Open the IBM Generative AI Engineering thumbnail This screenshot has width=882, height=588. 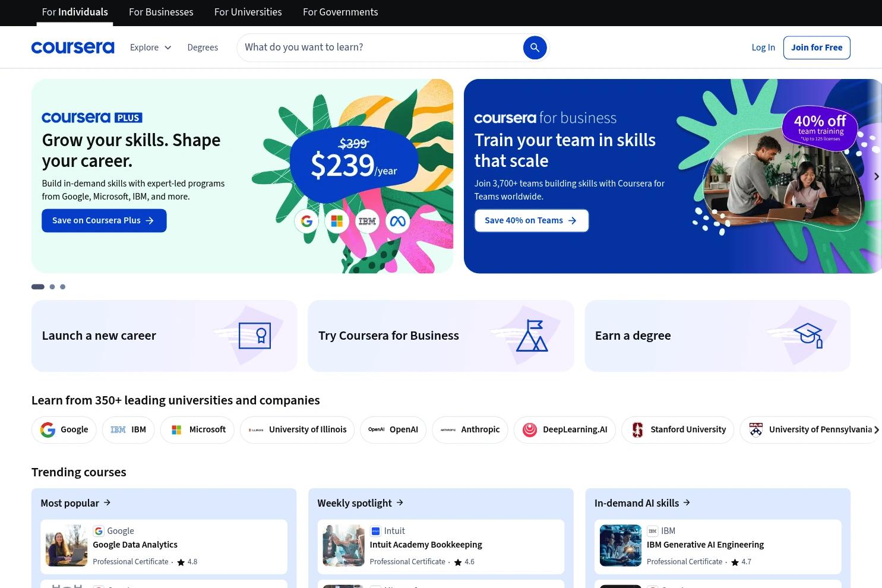click(621, 545)
